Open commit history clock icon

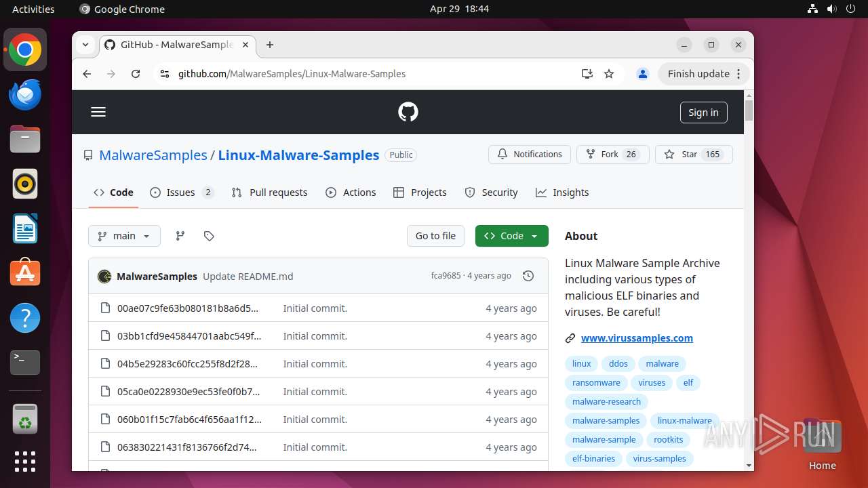tap(528, 276)
